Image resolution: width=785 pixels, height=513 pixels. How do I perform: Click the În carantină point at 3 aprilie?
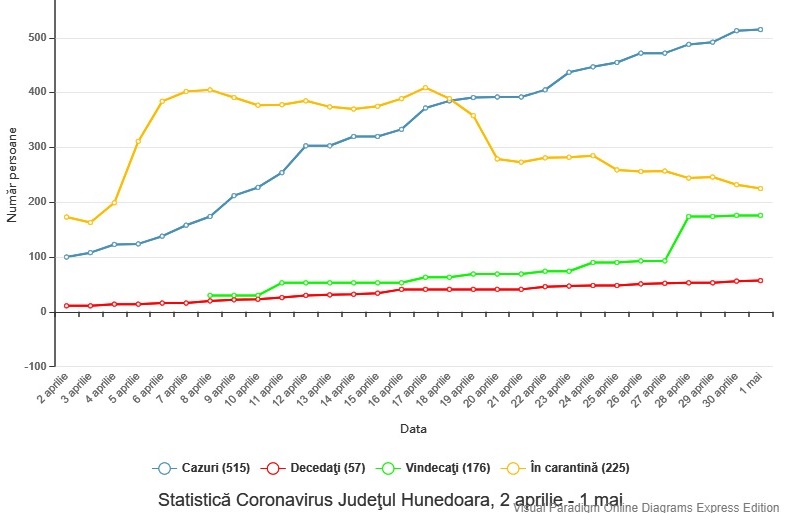[90, 223]
